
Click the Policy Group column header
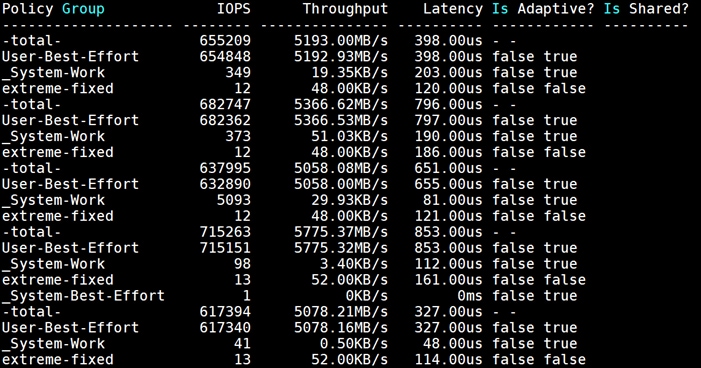(53, 9)
